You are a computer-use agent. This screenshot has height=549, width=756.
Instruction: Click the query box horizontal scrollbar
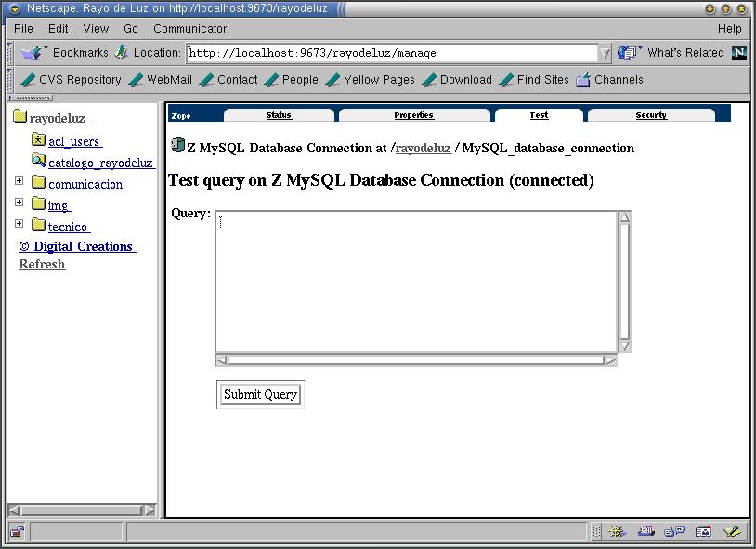pos(416,359)
